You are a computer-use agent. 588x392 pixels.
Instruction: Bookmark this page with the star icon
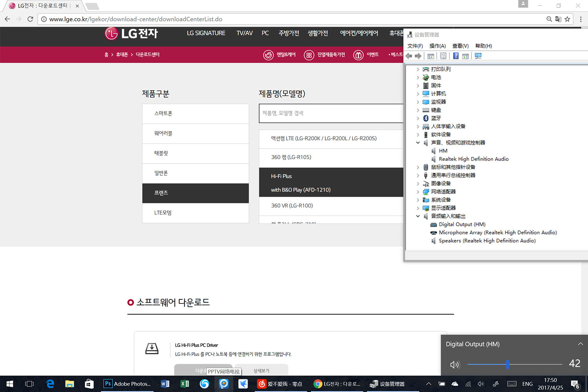coord(567,19)
